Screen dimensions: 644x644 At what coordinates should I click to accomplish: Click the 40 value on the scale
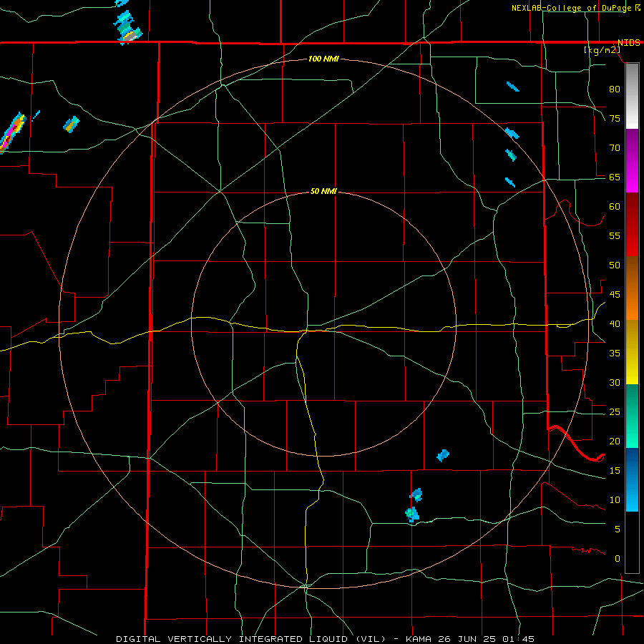(x=615, y=324)
